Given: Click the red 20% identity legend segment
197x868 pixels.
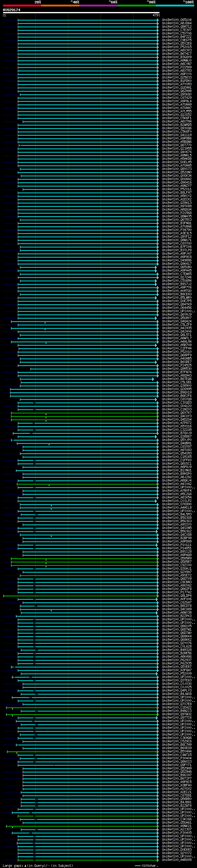Looking at the screenshot, I should click(22, 6).
